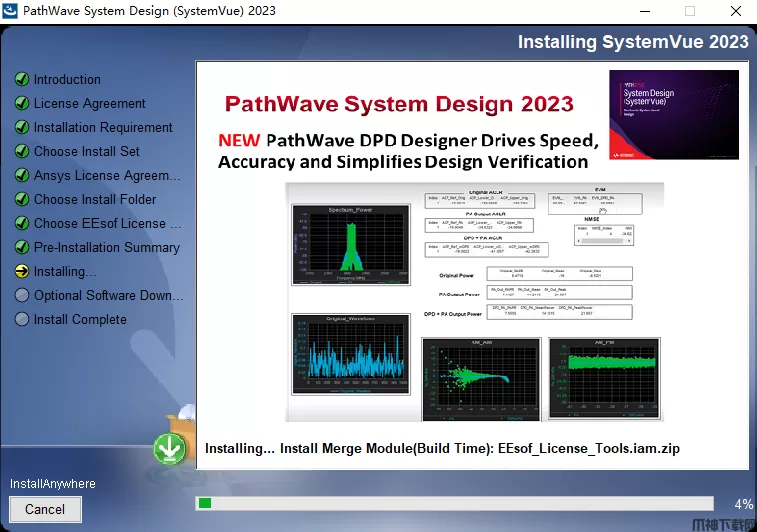This screenshot has height=532, width=757.
Task: Click the checkmark icon next to License Agreement
Action: pyautogui.click(x=21, y=103)
